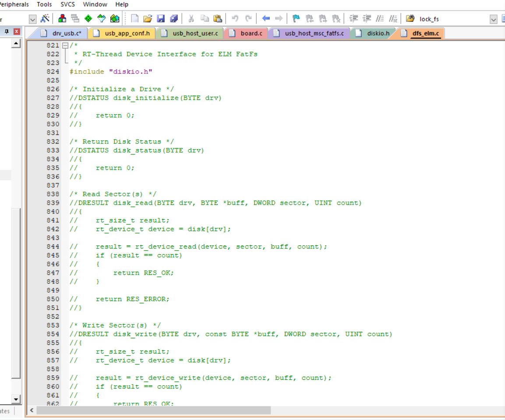Open a file with the folder icon
The image size is (505, 420).
[148, 19]
